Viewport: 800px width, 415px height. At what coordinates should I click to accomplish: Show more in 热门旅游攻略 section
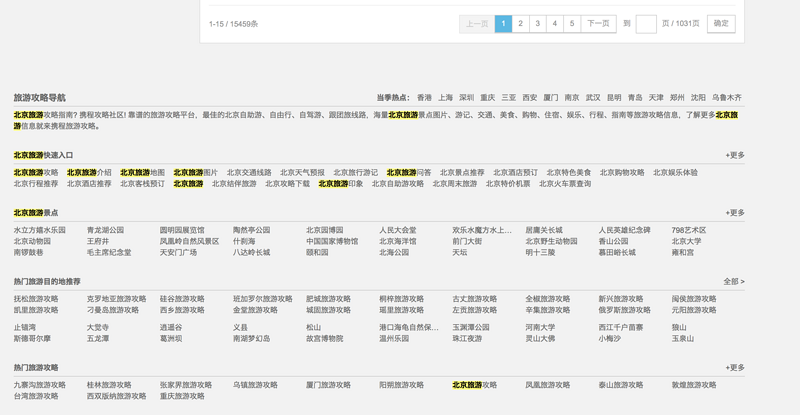coord(735,368)
